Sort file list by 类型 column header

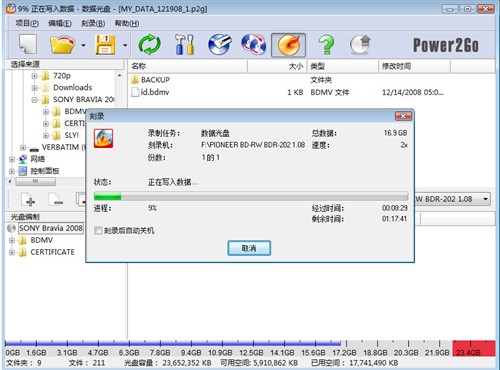pos(343,66)
